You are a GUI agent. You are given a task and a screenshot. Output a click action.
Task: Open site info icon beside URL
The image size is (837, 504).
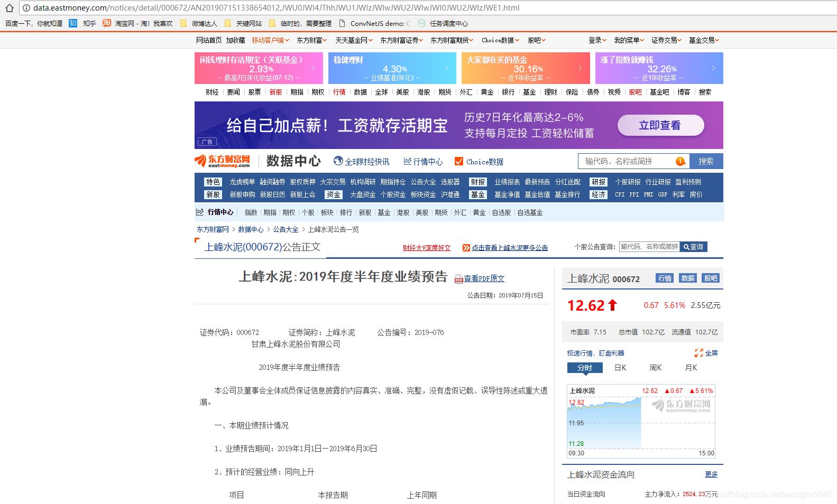coord(26,8)
